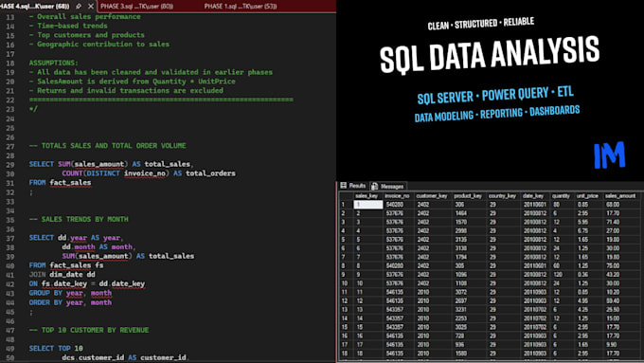This screenshot has height=363, width=644.
Task: Click 'JOIN dim_date dd' code line
Action: coord(62,274)
